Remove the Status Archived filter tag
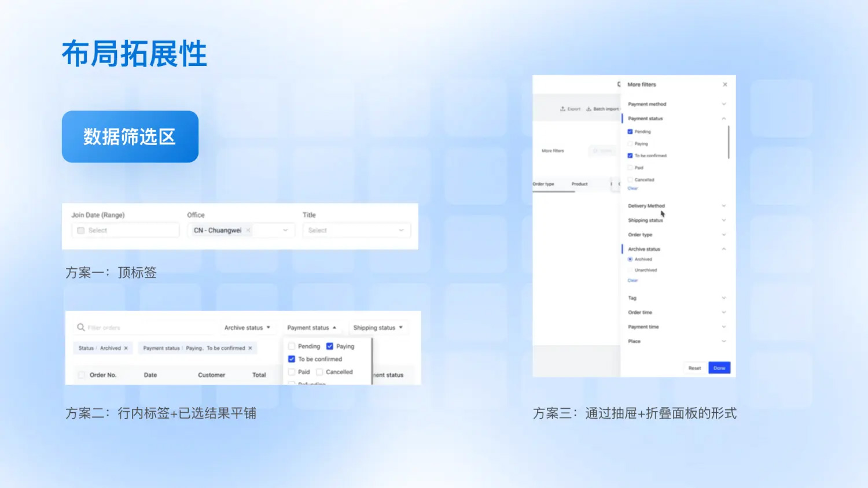The image size is (868, 488). 126,348
